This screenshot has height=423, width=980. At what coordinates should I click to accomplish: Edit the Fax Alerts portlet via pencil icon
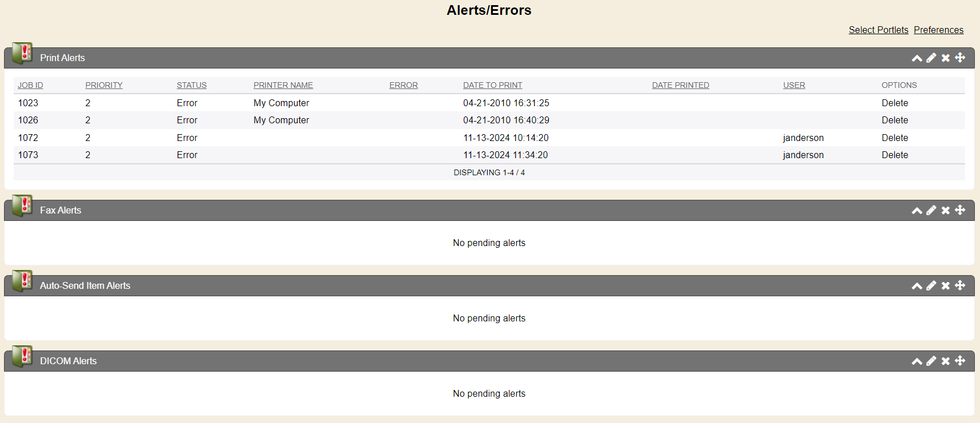pos(931,210)
